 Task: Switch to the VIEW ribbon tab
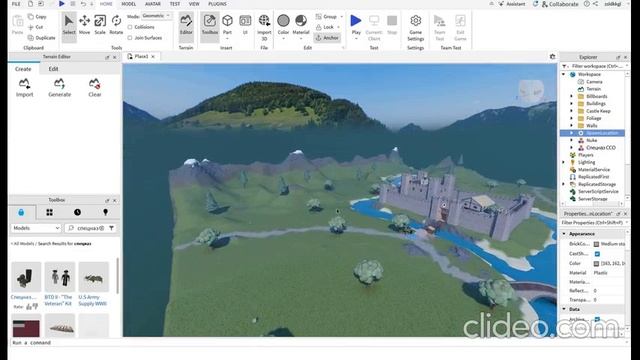(194, 4)
